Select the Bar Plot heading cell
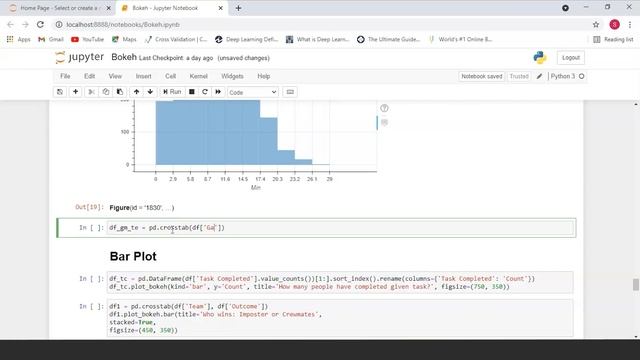The image size is (640, 360). point(133,256)
